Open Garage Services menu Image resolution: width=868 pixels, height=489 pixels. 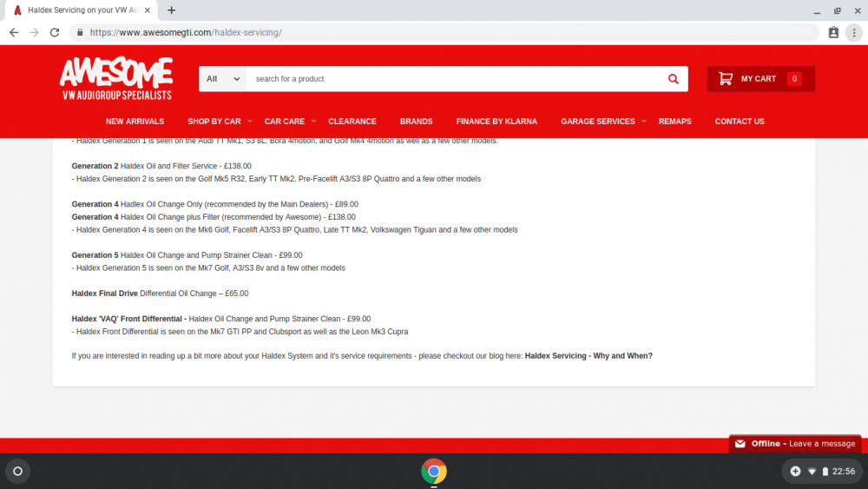tap(598, 122)
